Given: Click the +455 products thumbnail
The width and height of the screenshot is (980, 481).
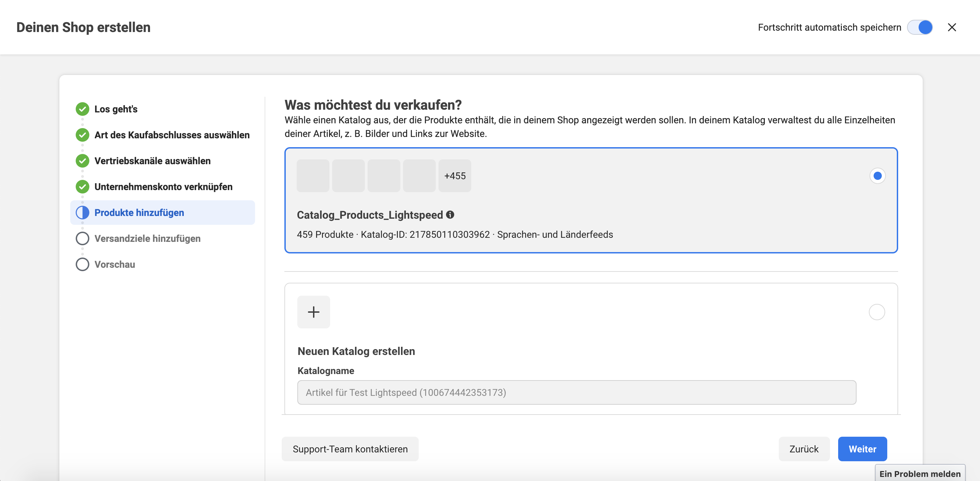Looking at the screenshot, I should click(x=455, y=175).
